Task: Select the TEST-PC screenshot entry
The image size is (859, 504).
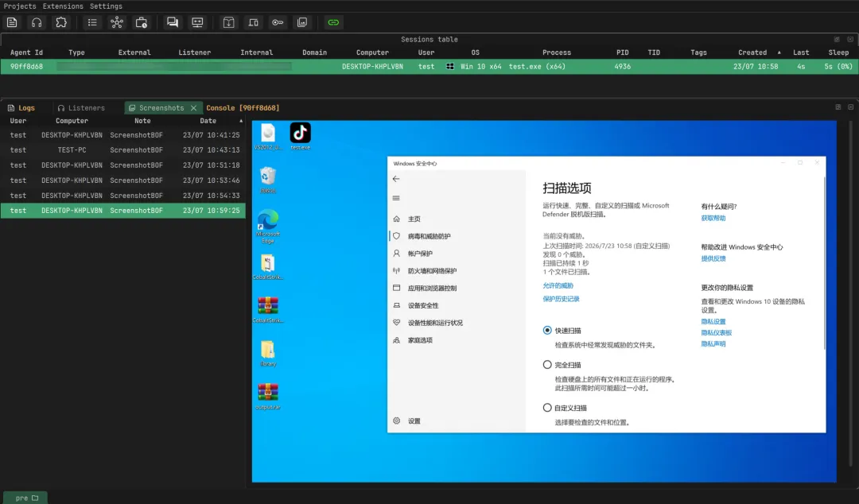Action: [x=122, y=150]
